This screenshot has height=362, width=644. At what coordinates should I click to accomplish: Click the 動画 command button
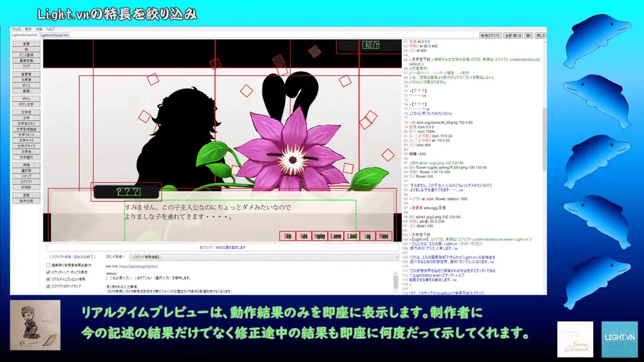pyautogui.click(x=26, y=91)
